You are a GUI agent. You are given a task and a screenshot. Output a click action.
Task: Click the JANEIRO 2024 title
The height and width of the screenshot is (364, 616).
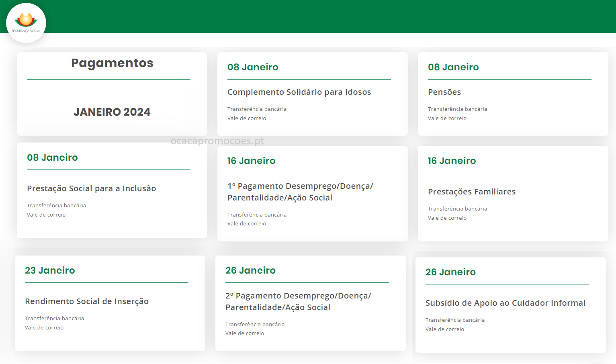click(x=112, y=112)
